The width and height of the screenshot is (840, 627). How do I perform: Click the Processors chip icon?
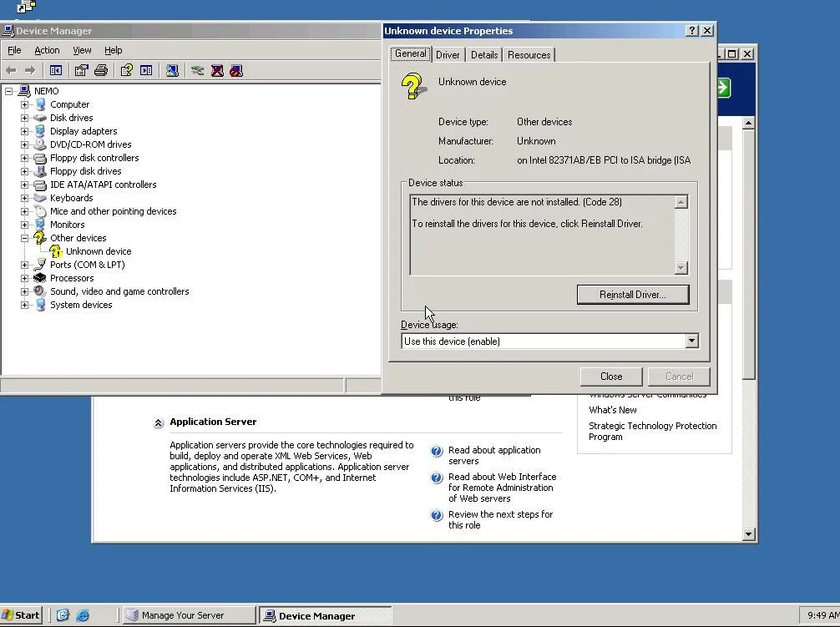click(39, 278)
